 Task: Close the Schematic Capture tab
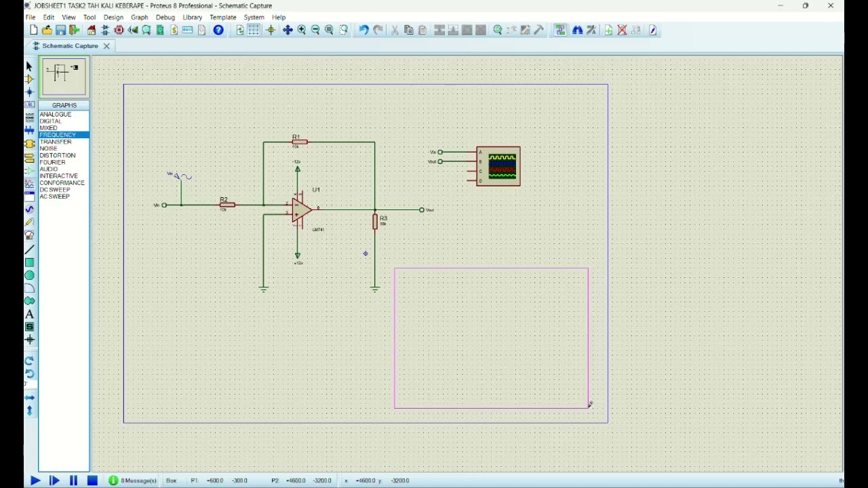[106, 45]
